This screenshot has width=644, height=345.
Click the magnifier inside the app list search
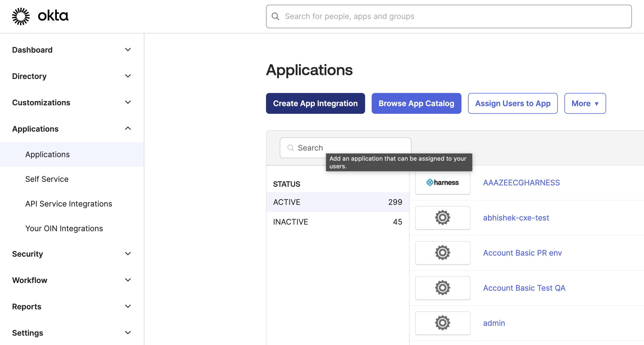click(290, 148)
